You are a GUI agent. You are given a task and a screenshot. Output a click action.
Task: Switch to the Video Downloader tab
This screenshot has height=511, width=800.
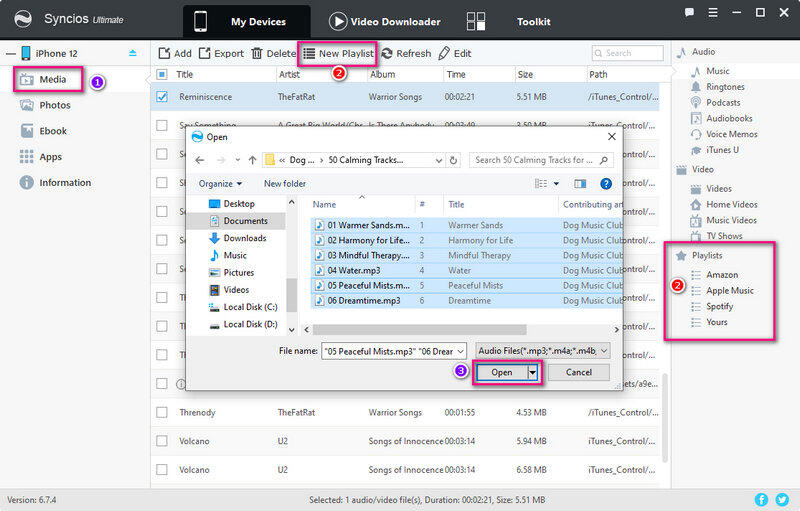(x=384, y=21)
